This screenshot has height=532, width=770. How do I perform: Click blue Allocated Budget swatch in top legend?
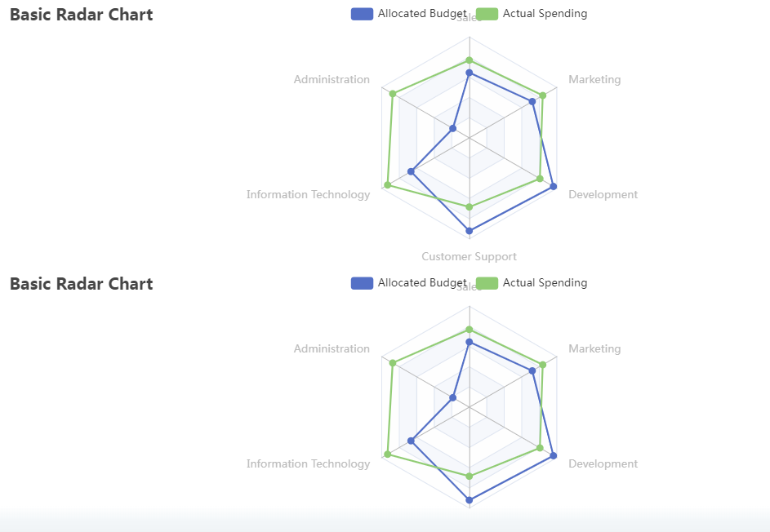point(362,14)
